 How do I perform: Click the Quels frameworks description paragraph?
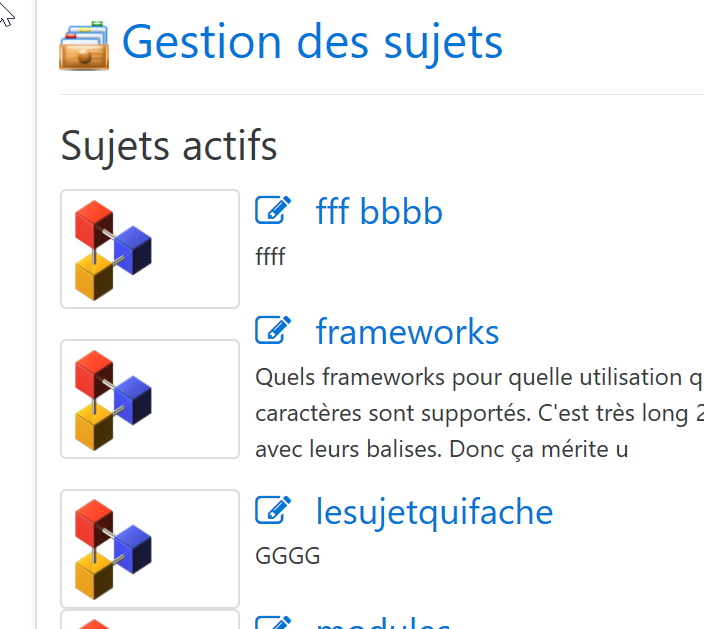click(x=479, y=413)
